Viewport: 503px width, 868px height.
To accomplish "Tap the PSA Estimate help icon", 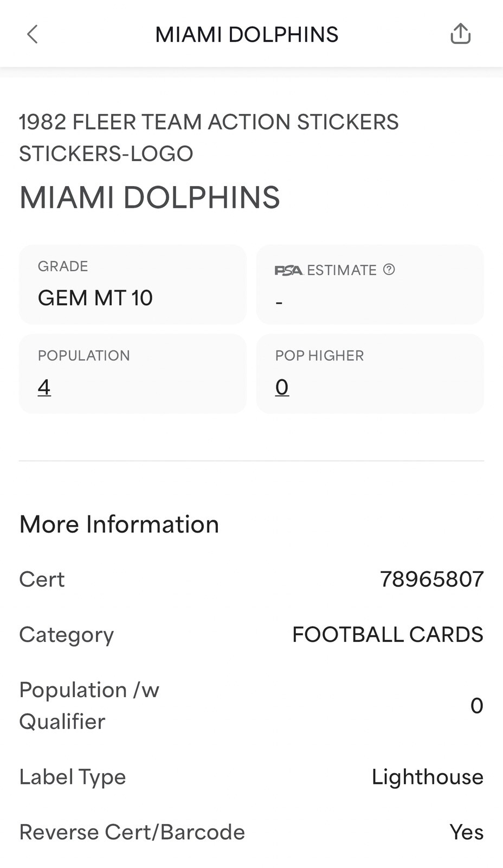I will (x=389, y=269).
